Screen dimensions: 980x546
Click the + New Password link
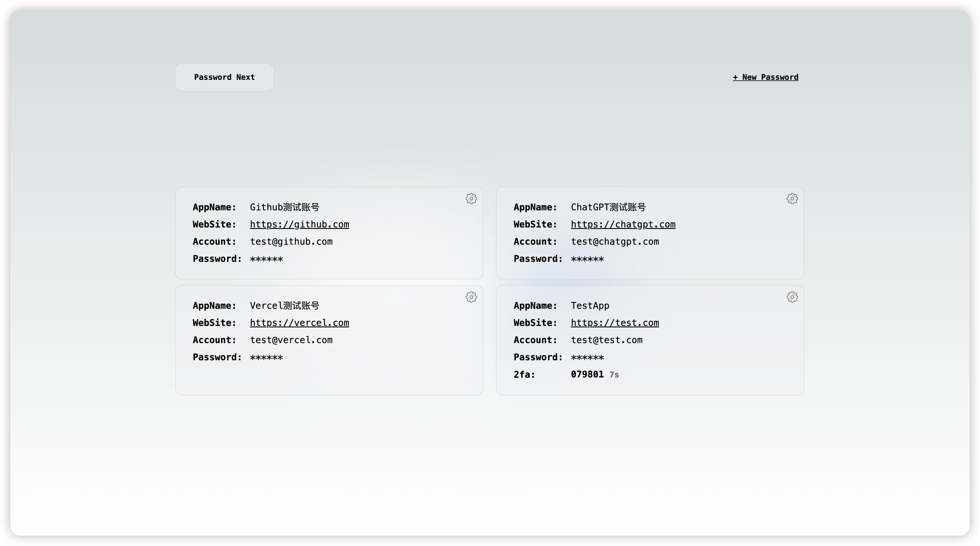[765, 77]
